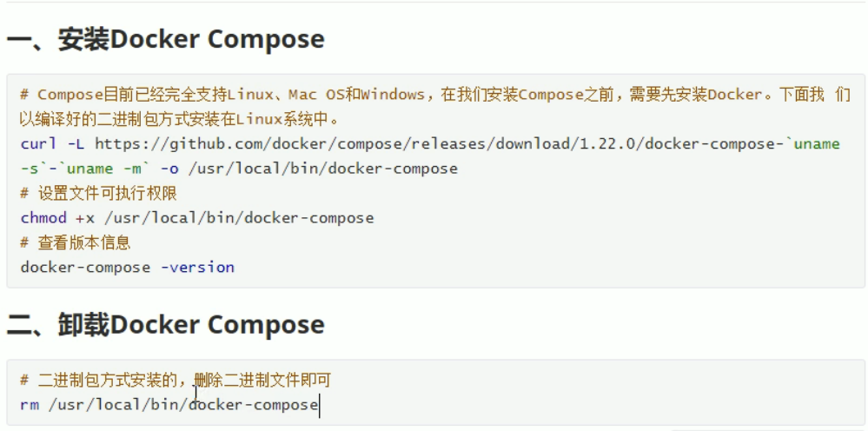Image resolution: width=868 pixels, height=431 pixels.
Task: Click the comment about 二进制包方式安装的
Action: (x=176, y=380)
